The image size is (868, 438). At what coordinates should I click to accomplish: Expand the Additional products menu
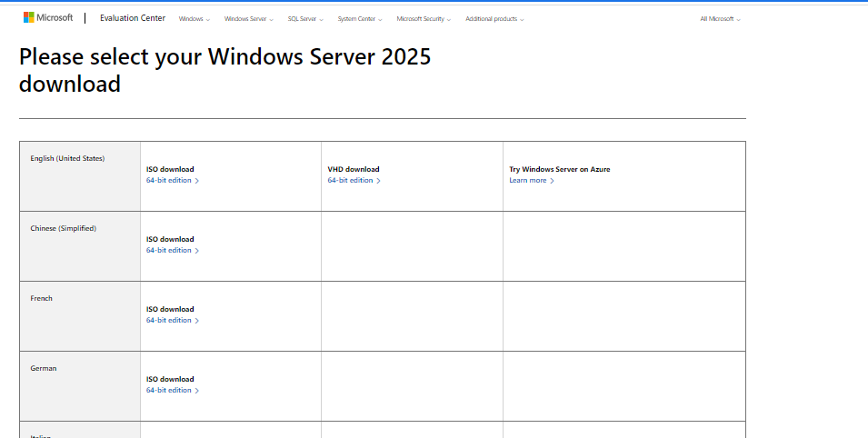(x=494, y=19)
